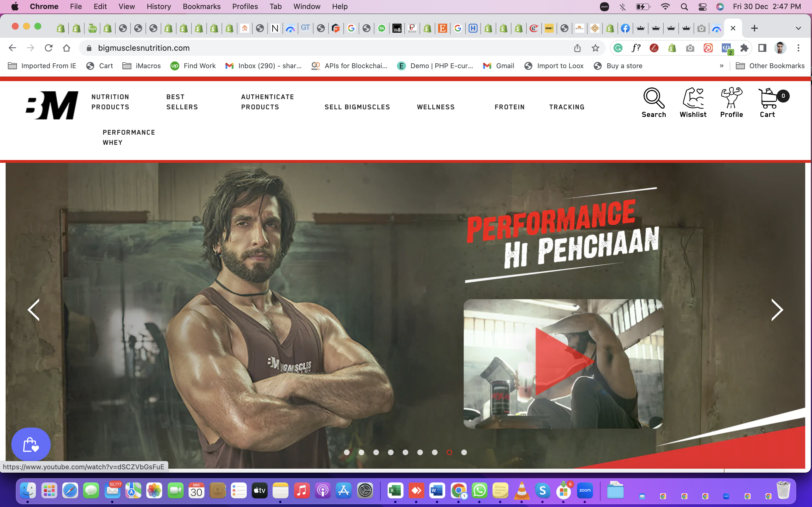Open the Wishlist icon

click(x=693, y=102)
